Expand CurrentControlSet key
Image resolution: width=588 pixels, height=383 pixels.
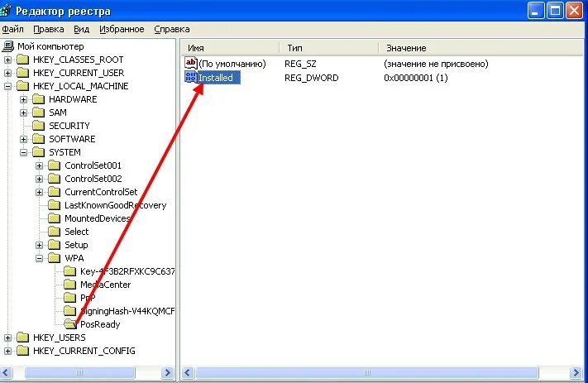(40, 192)
